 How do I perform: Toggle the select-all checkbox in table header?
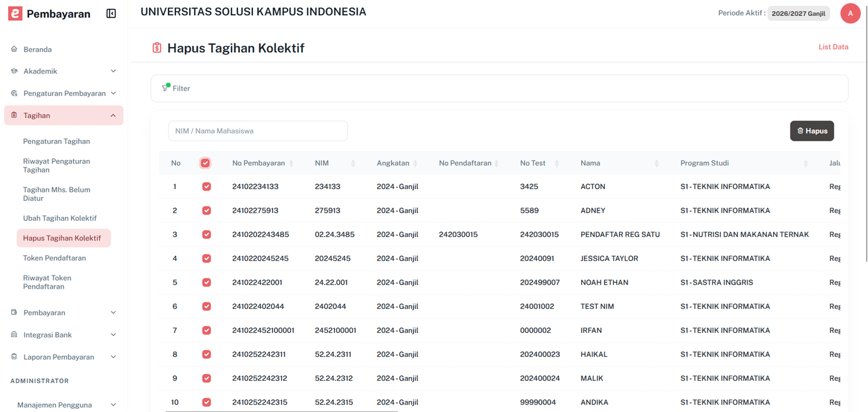point(205,163)
